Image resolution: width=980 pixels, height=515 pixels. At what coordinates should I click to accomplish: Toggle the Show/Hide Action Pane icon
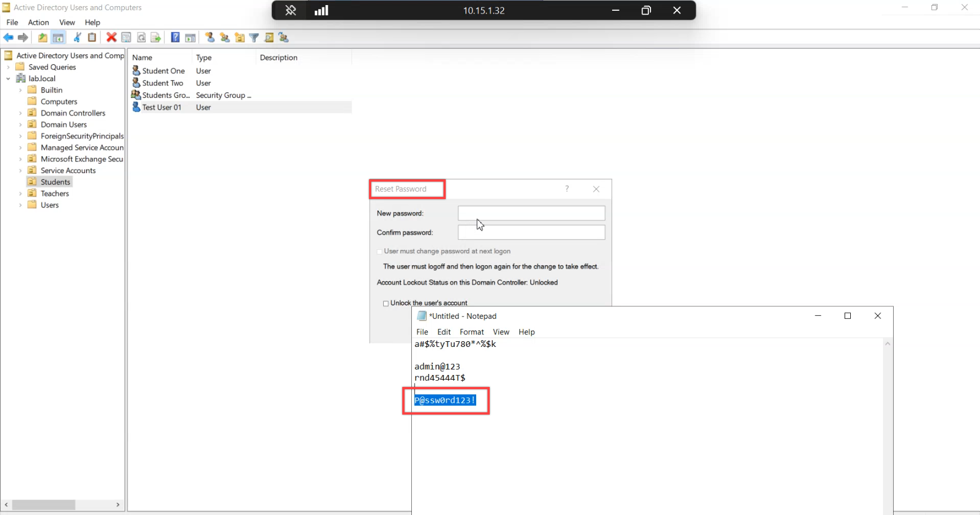point(190,37)
